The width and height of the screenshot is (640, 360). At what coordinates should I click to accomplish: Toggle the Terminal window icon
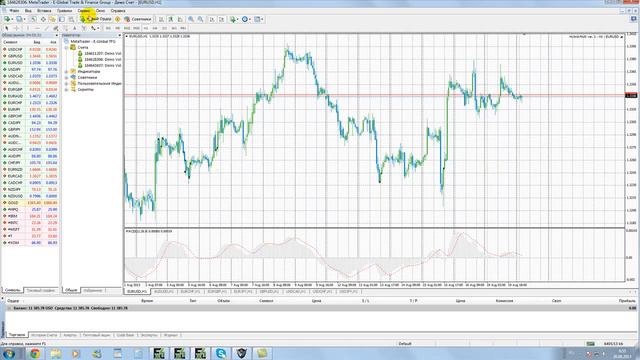62,19
